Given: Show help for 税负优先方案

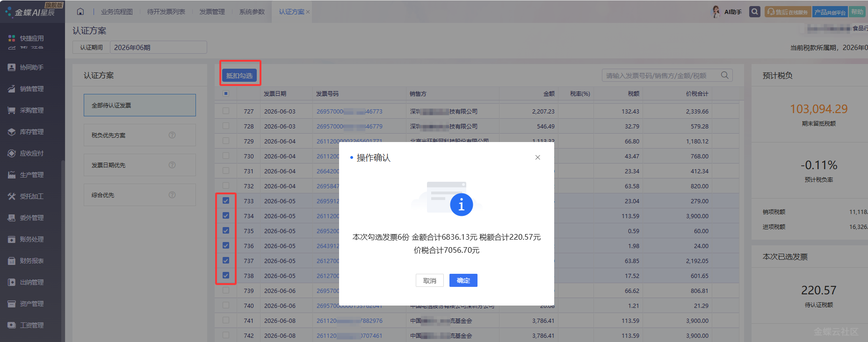Looking at the screenshot, I should click(x=172, y=135).
